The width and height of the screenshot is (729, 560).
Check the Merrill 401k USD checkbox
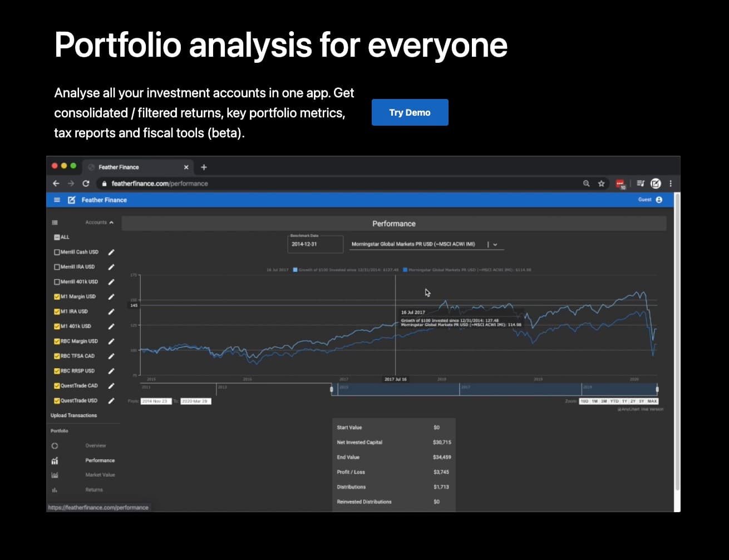[x=57, y=282]
